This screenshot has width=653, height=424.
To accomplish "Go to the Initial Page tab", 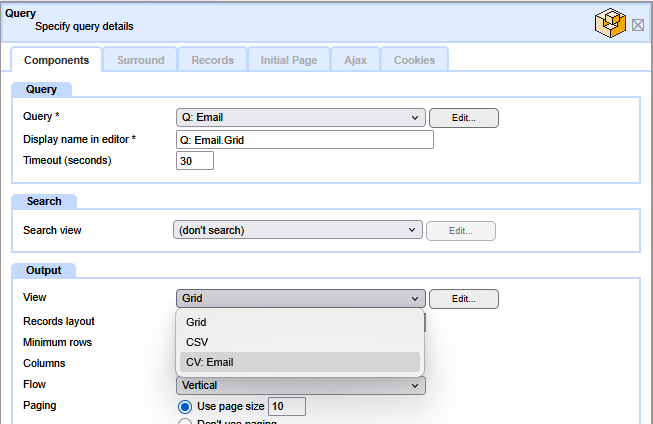I will [288, 60].
